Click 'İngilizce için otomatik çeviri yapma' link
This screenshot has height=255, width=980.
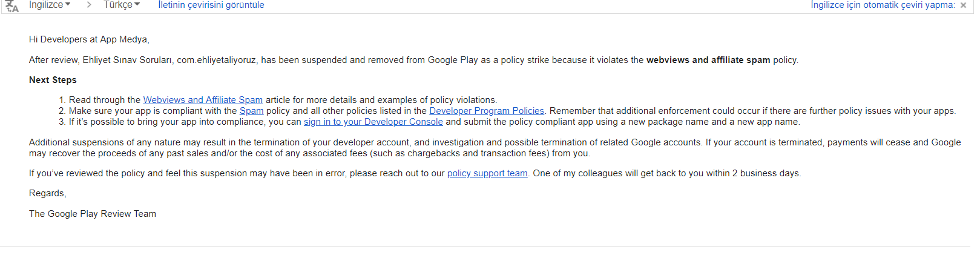click(x=883, y=5)
